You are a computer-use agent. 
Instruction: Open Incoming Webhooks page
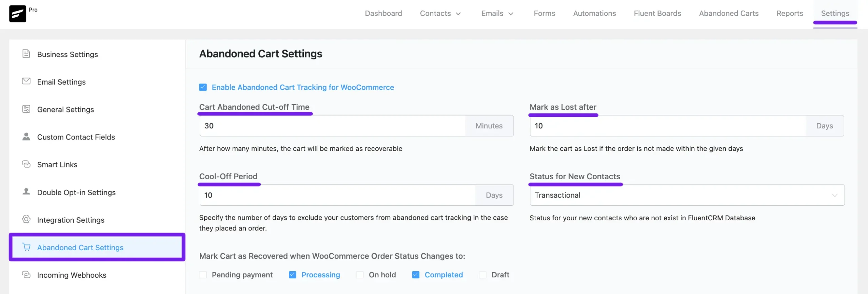[x=72, y=275]
